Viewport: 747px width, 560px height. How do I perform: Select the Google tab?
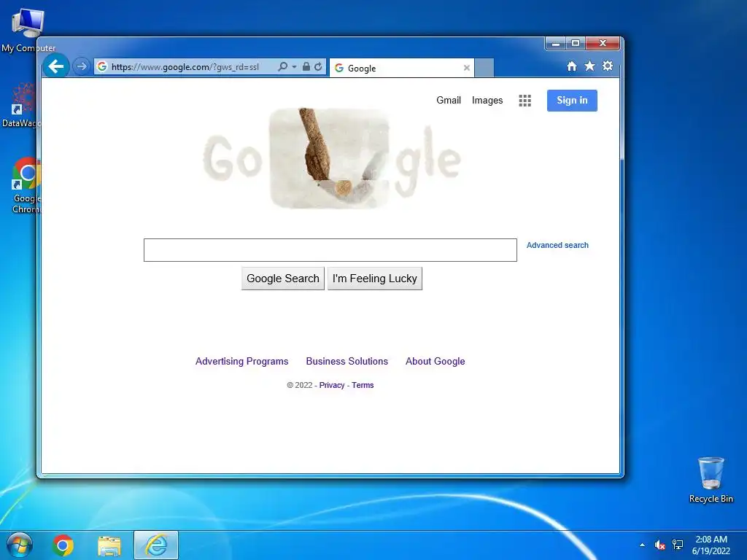[402, 68]
